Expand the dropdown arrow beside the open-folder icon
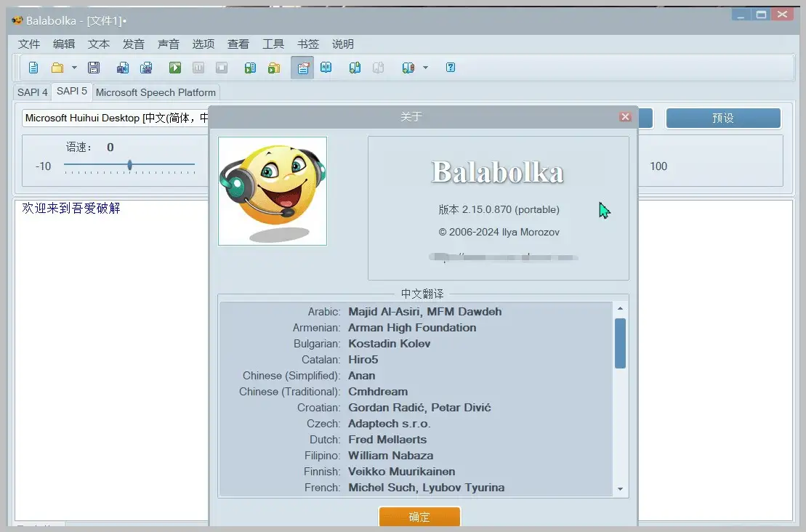The image size is (806, 532). pos(74,68)
